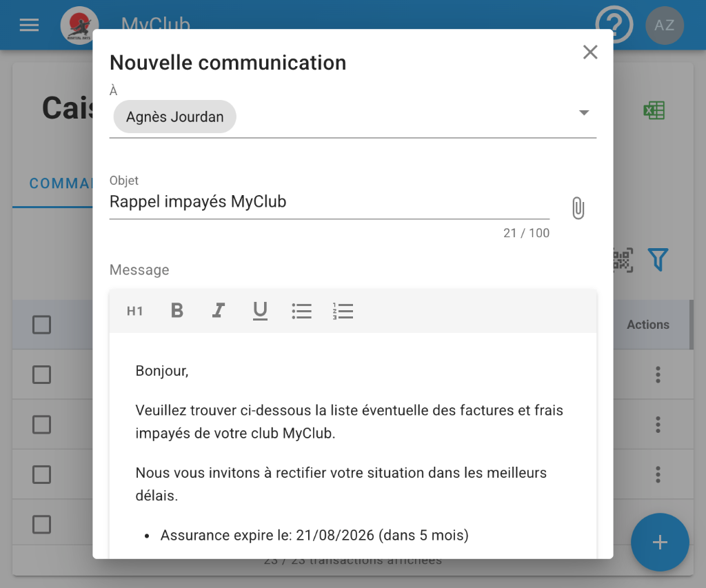Apply H1 heading formatting

[135, 312]
